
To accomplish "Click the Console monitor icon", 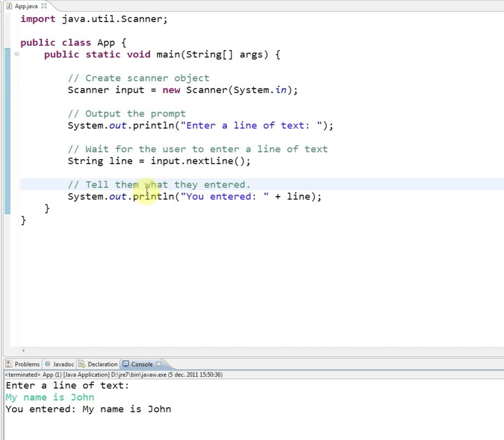I will click(x=126, y=364).
